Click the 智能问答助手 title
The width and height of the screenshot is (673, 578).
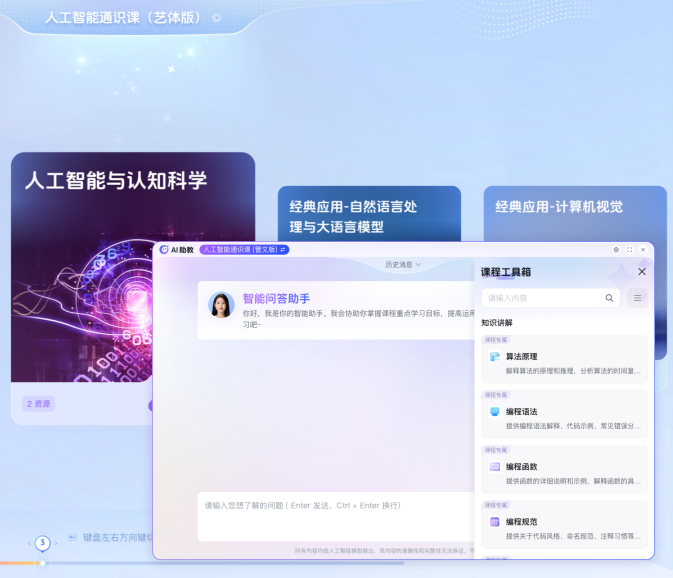[276, 299]
